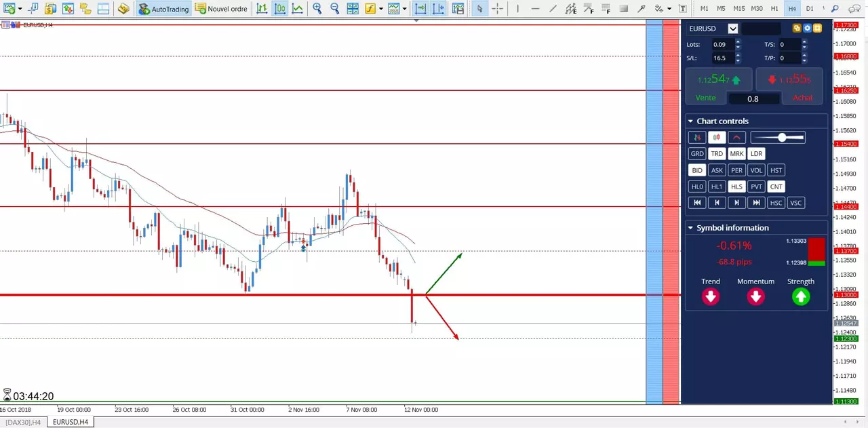Draw a vertical line

[x=517, y=9]
